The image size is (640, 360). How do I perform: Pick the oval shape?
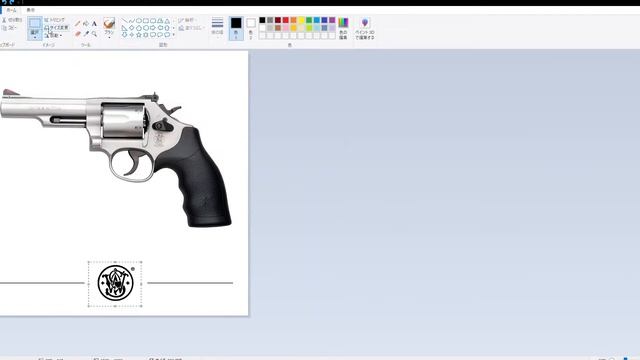coord(139,21)
